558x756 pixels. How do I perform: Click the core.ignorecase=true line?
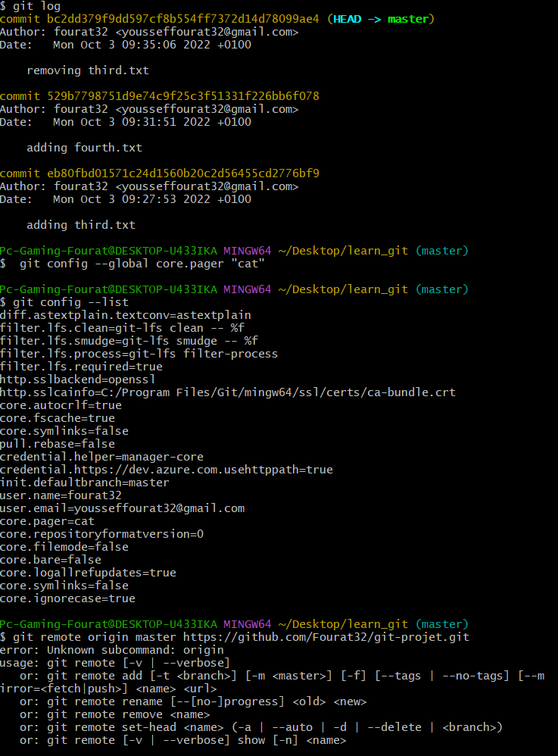coord(67,599)
